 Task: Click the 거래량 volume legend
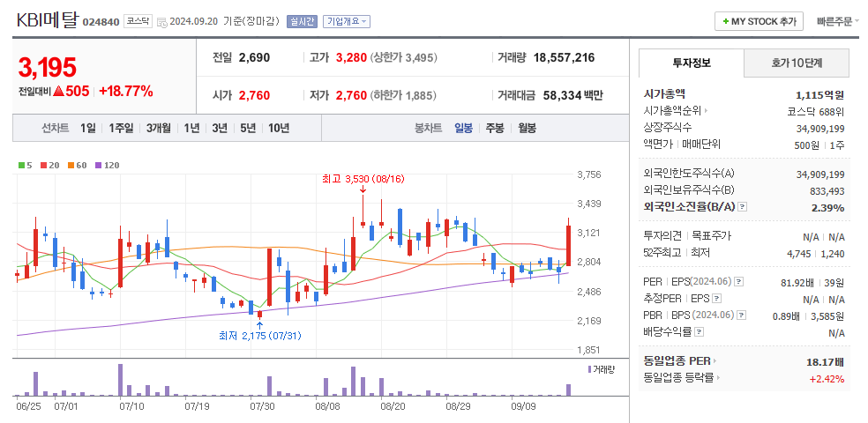(x=602, y=369)
